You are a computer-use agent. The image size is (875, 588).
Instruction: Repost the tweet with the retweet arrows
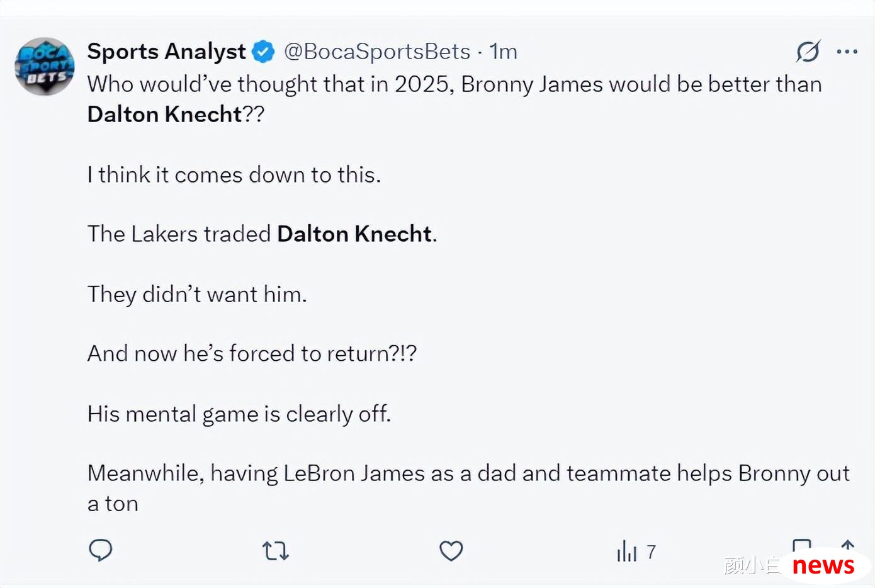point(276,551)
